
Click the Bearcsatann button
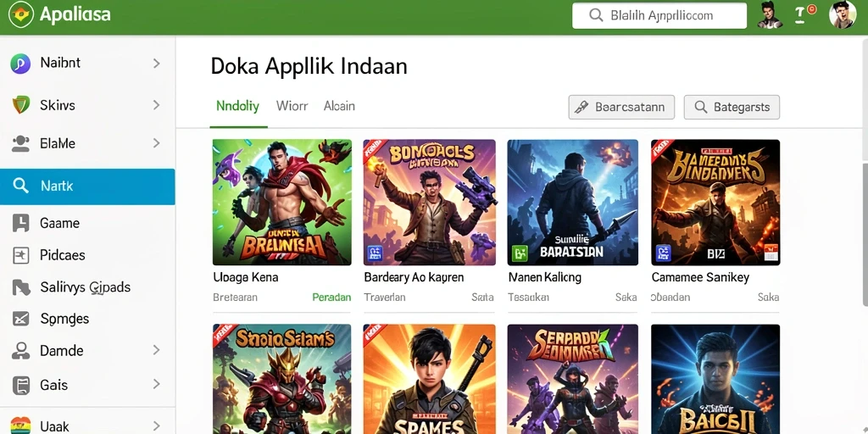click(x=621, y=108)
